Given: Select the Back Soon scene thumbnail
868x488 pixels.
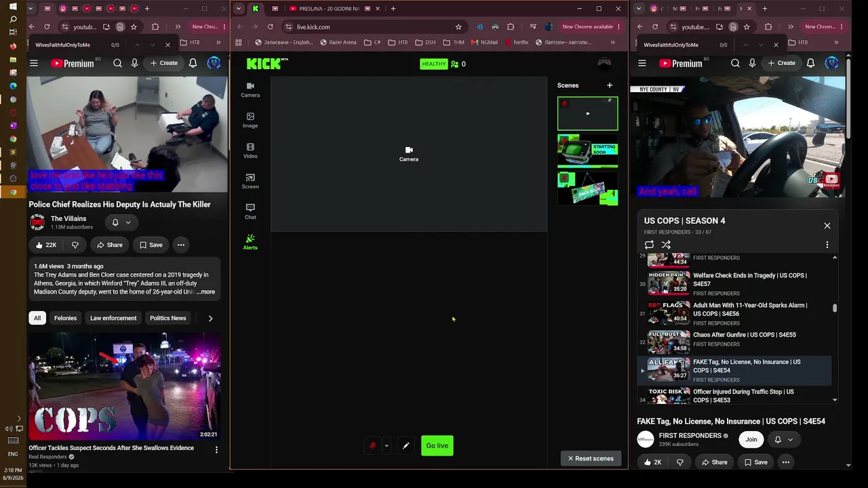Looking at the screenshot, I should [x=588, y=188].
